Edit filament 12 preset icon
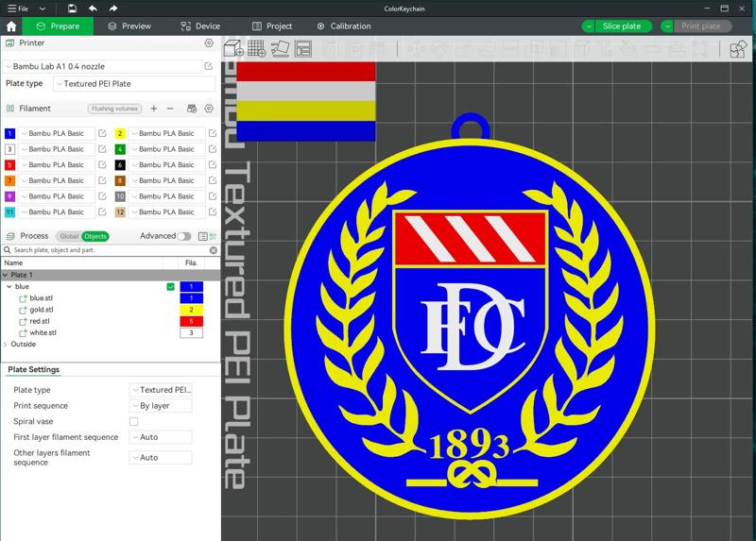Screen dimensions: 756x541 coord(213,212)
